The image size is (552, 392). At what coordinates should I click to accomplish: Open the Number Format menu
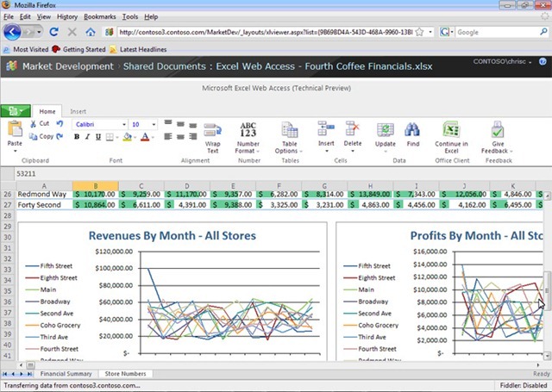[248, 138]
